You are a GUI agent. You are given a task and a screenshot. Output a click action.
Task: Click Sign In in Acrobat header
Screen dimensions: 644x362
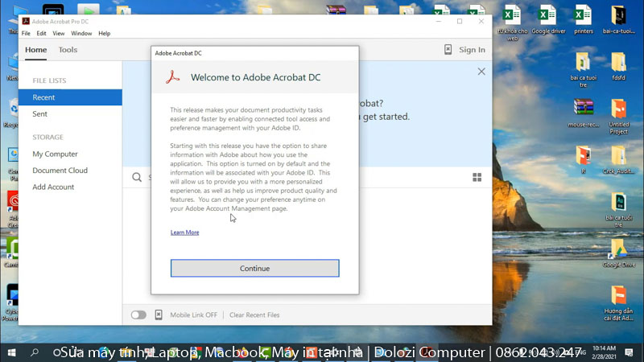(x=472, y=50)
